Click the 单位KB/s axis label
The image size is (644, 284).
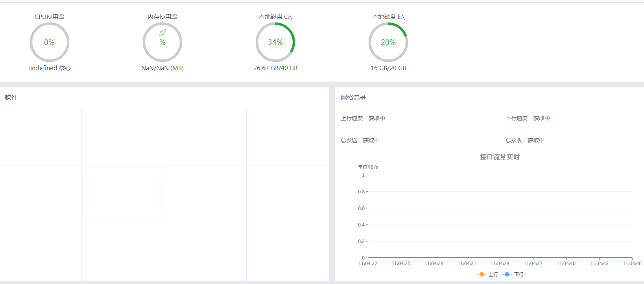point(368,167)
